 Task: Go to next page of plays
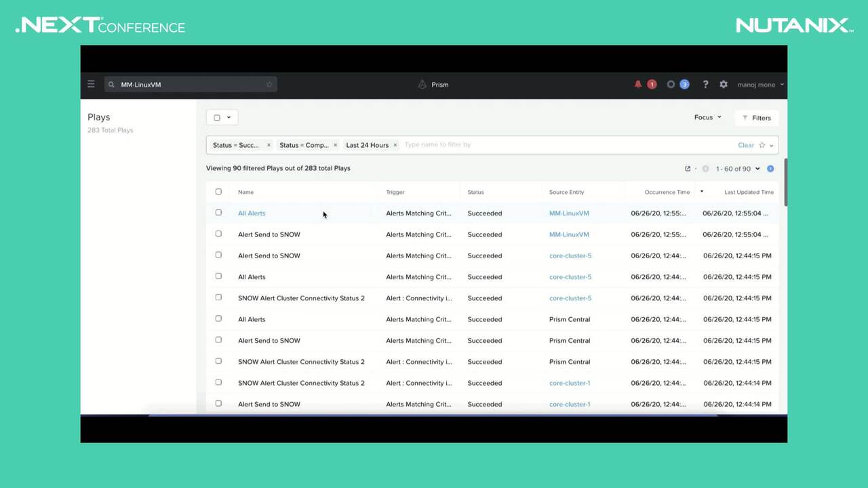pyautogui.click(x=770, y=169)
